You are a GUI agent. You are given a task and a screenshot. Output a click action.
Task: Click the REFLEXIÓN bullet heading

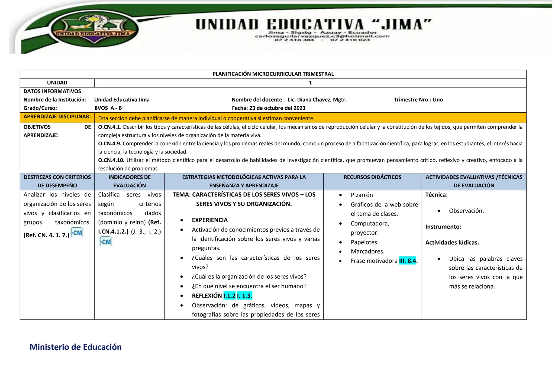(207, 296)
